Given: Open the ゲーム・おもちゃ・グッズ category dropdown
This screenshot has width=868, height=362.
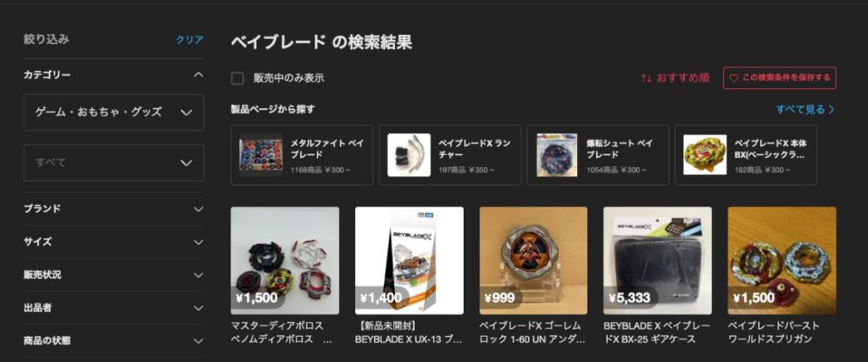Looking at the screenshot, I should pos(114,113).
